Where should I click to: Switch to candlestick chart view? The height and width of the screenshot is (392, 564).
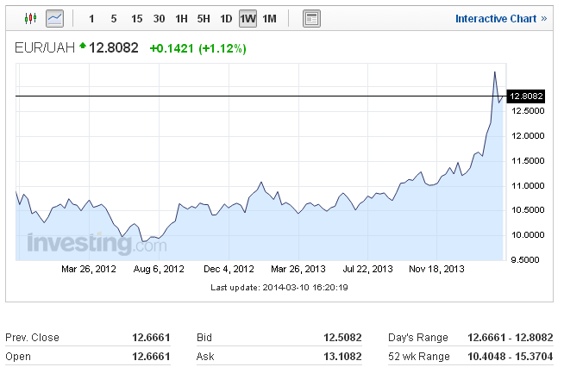pyautogui.click(x=30, y=18)
